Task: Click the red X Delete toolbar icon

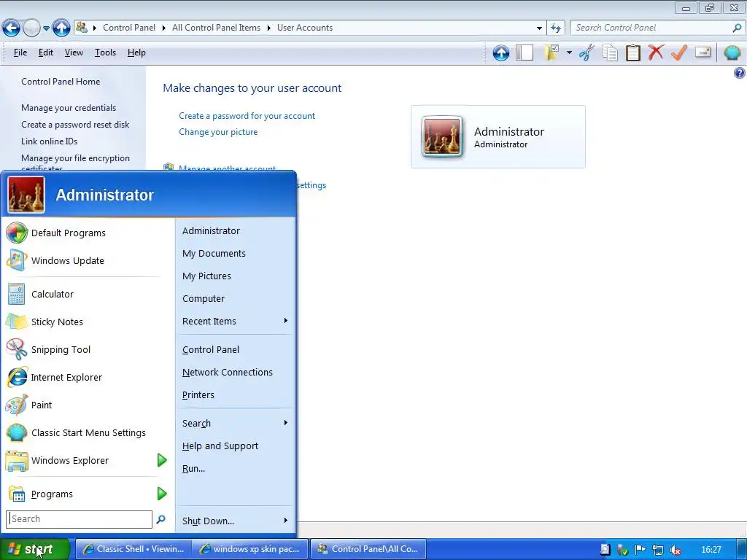Action: (x=656, y=52)
